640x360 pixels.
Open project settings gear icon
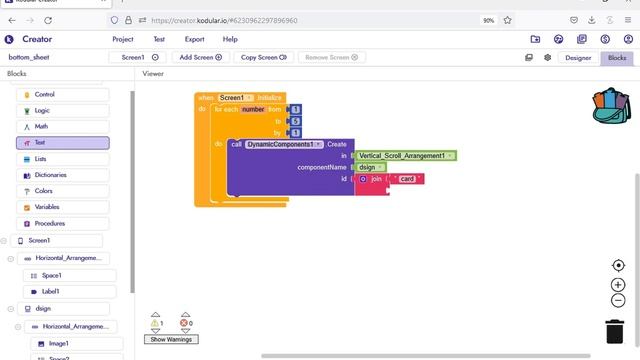547,58
